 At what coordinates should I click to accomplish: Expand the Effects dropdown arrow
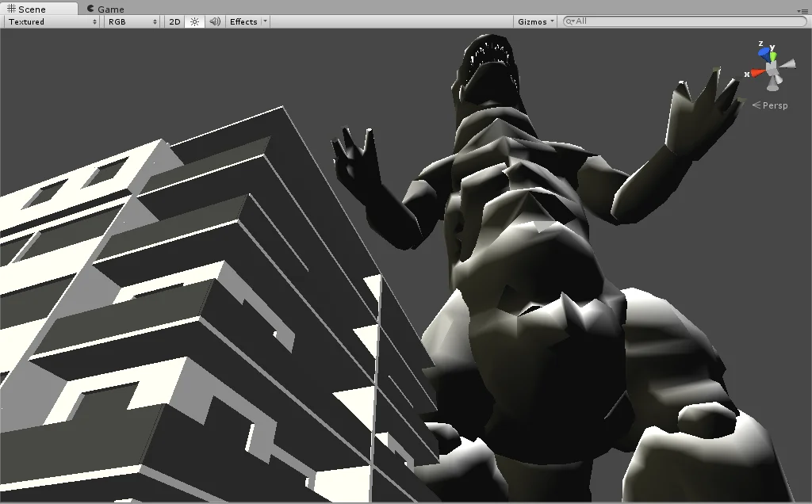265,21
